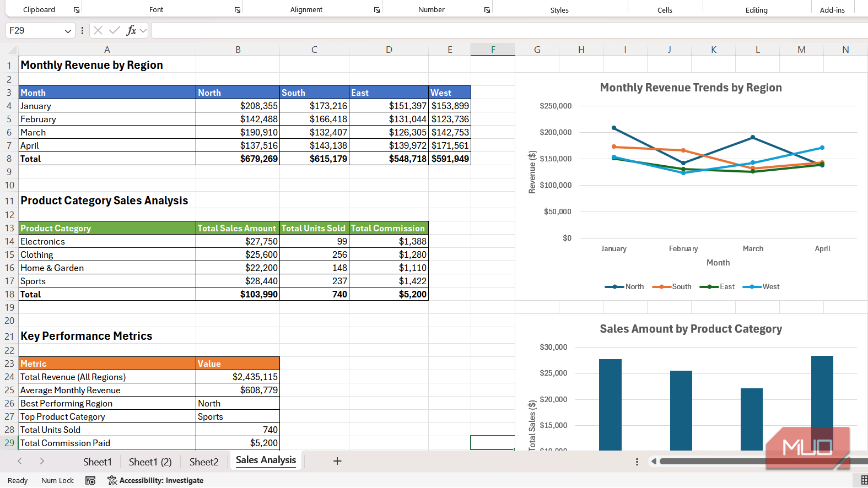Open Alignment group dialog launcher
This screenshot has width=868, height=488.
point(377,10)
